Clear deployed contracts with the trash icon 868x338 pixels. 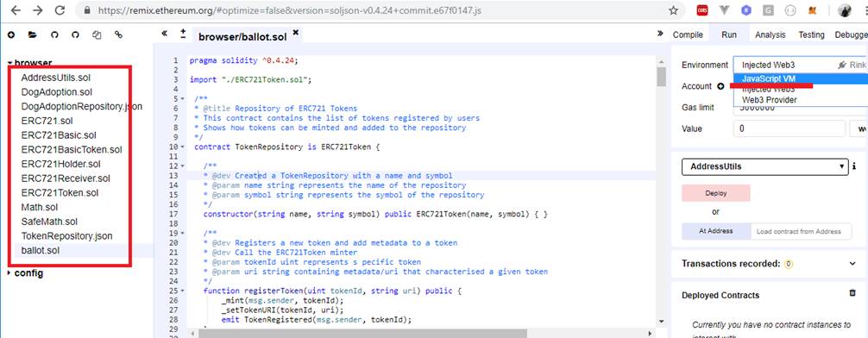click(x=852, y=293)
